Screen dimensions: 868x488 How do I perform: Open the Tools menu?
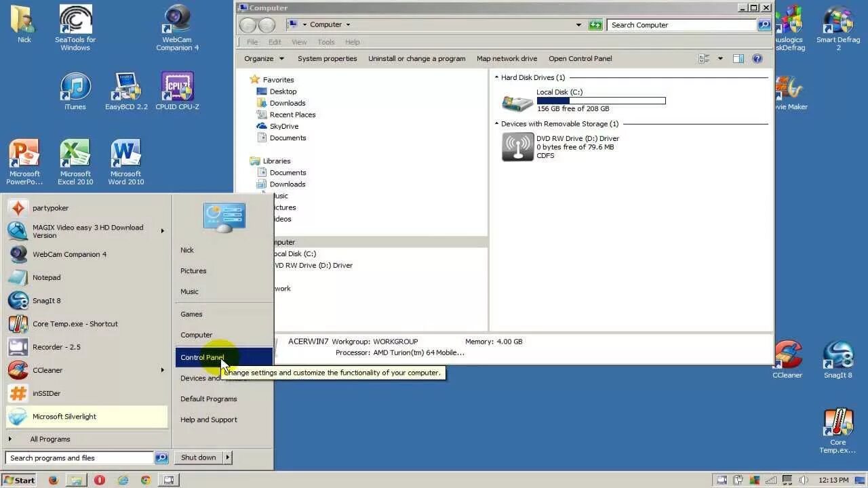326,42
